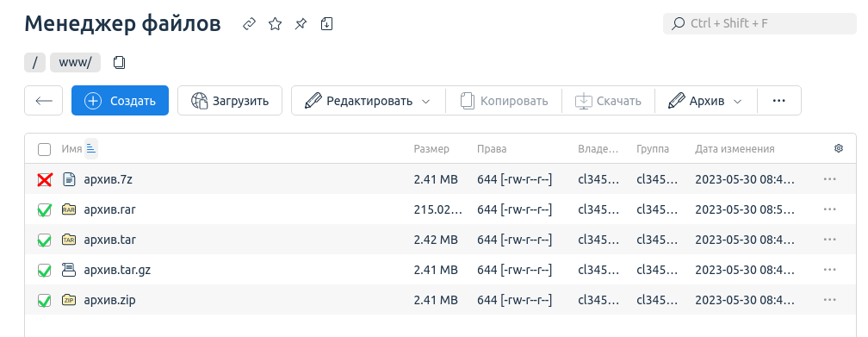Click the Загрузить button
868x337 pixels.
(230, 100)
